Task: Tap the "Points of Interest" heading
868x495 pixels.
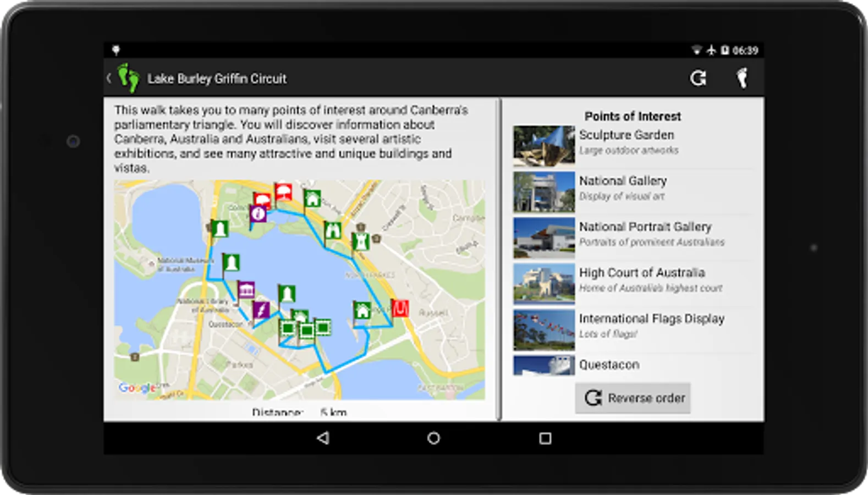Action: point(633,116)
